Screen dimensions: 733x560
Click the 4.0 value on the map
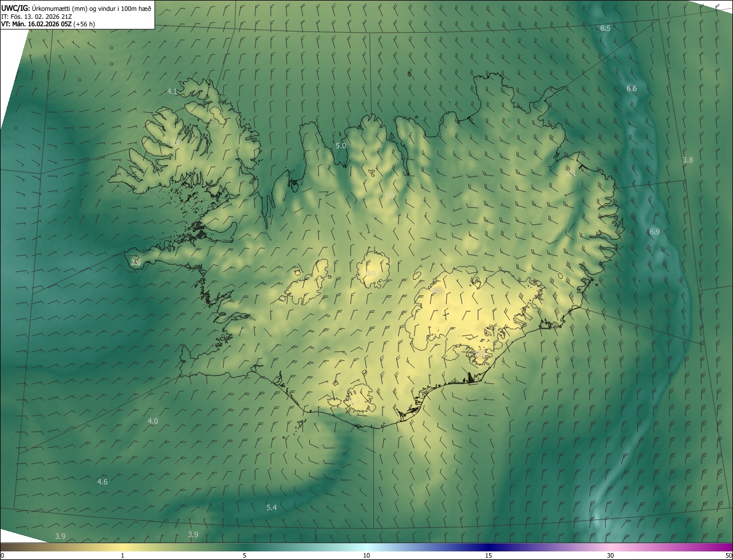tap(153, 421)
